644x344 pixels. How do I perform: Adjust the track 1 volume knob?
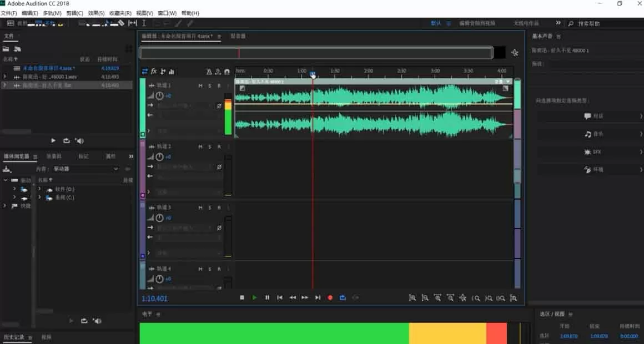click(159, 95)
